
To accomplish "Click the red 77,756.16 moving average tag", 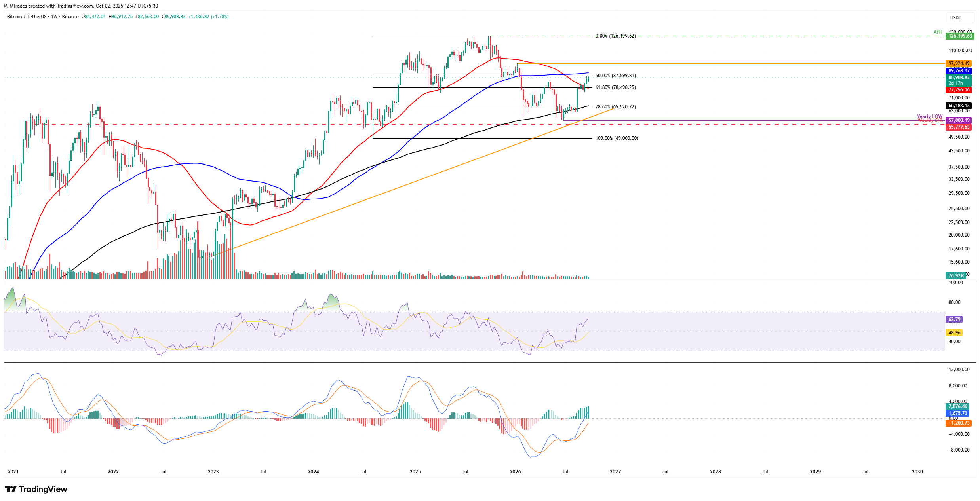I will [x=959, y=90].
